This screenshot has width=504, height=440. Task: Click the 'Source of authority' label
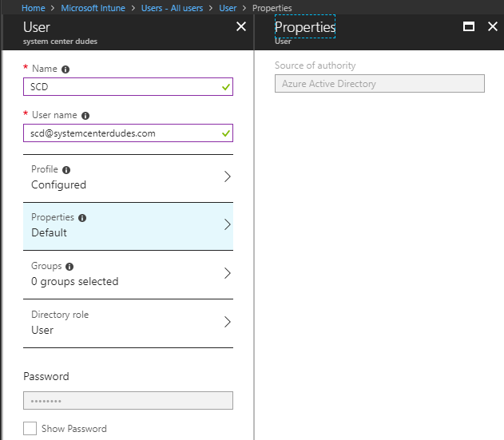pyautogui.click(x=315, y=65)
